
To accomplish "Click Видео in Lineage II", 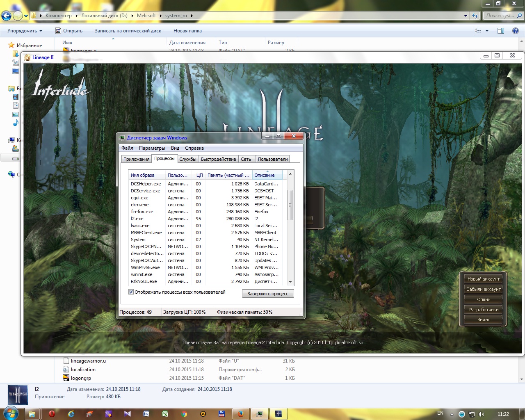I will pos(484,320).
